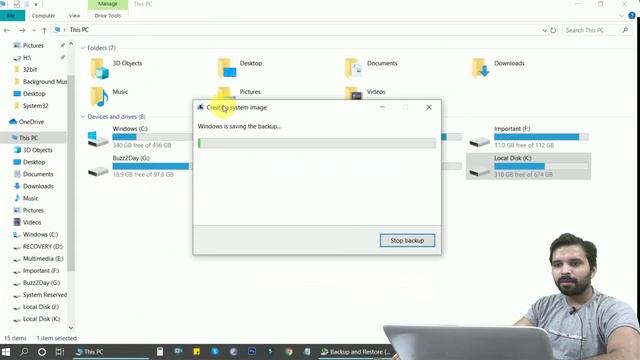Viewport: 640px width, 360px height.
Task: Open Videos under This PC sidebar
Action: 32,222
